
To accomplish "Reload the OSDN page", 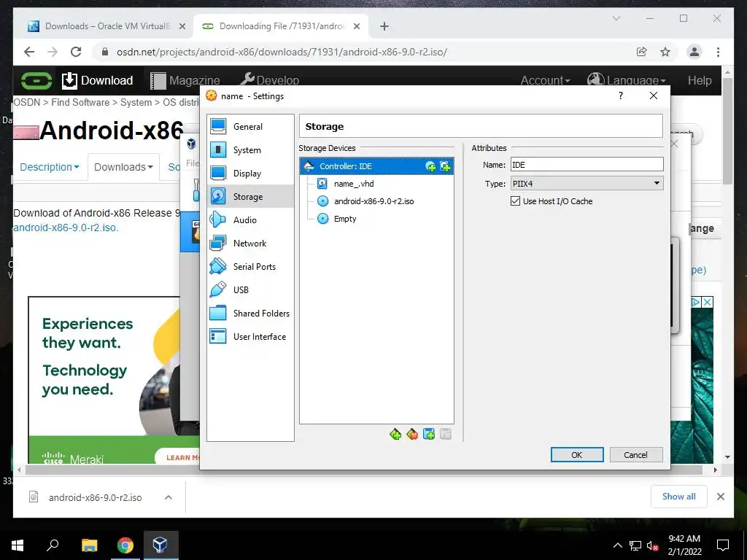I will (76, 52).
